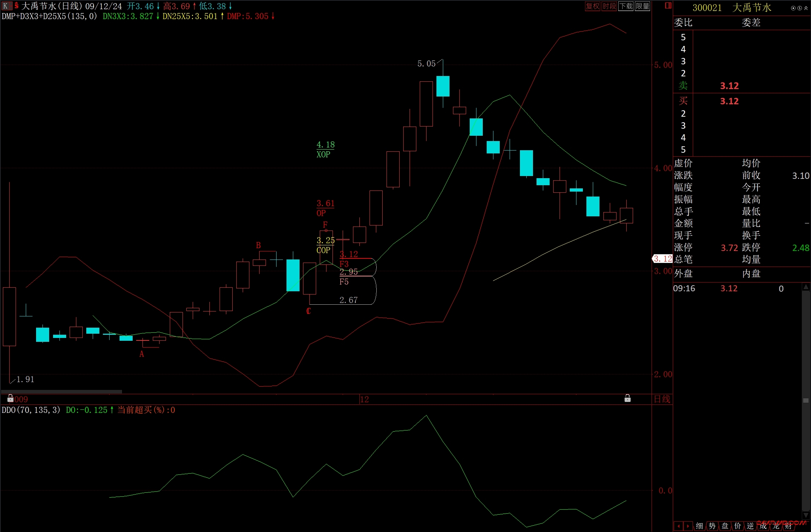Click the 1.91 low price label
Image resolution: width=811 pixels, height=532 pixels.
click(x=25, y=379)
